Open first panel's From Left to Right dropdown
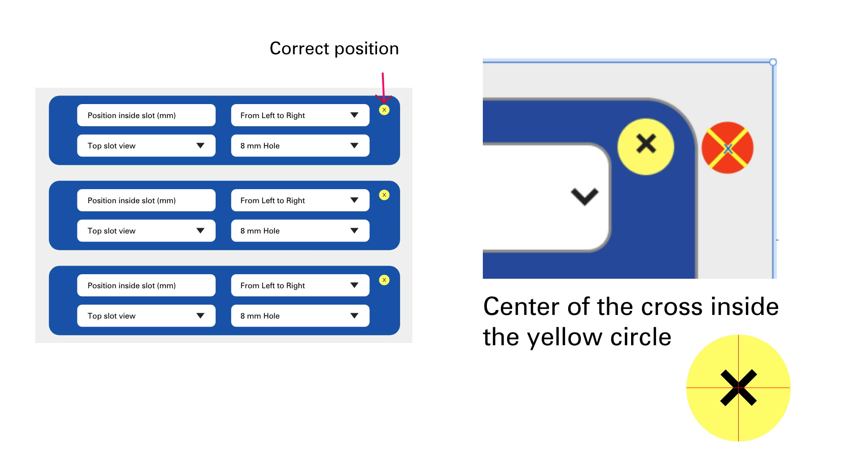Screen dimensions: 868x462 300,115
